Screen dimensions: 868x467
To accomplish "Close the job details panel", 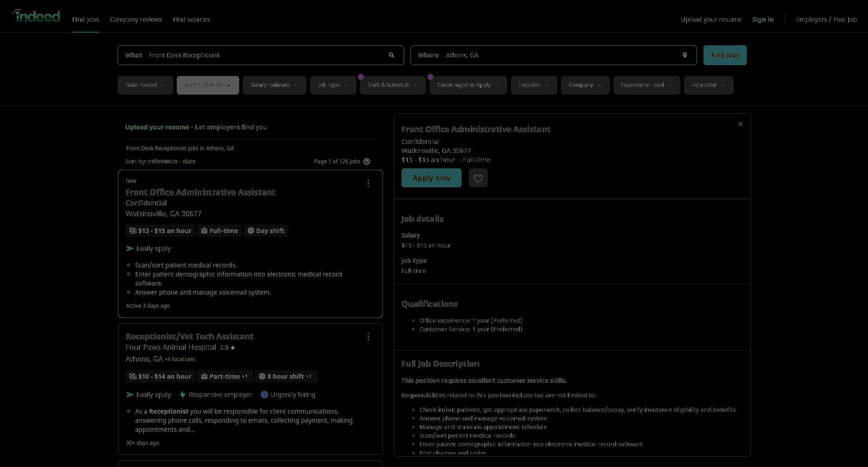I will pos(741,124).
